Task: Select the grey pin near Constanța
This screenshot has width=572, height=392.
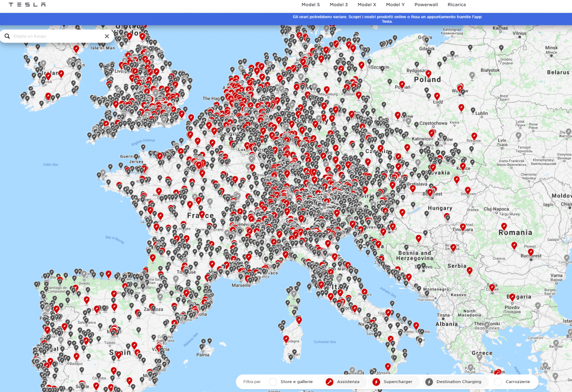Action: 567,258
